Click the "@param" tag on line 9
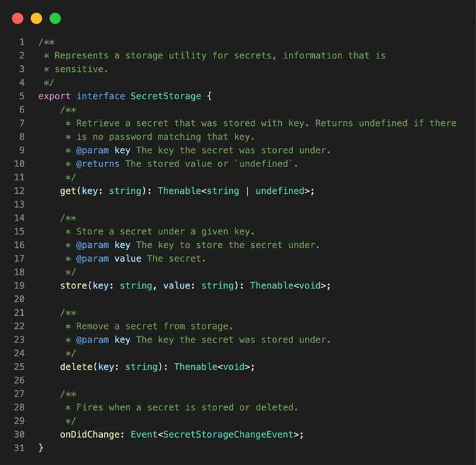This screenshot has width=476, height=465. [x=92, y=151]
